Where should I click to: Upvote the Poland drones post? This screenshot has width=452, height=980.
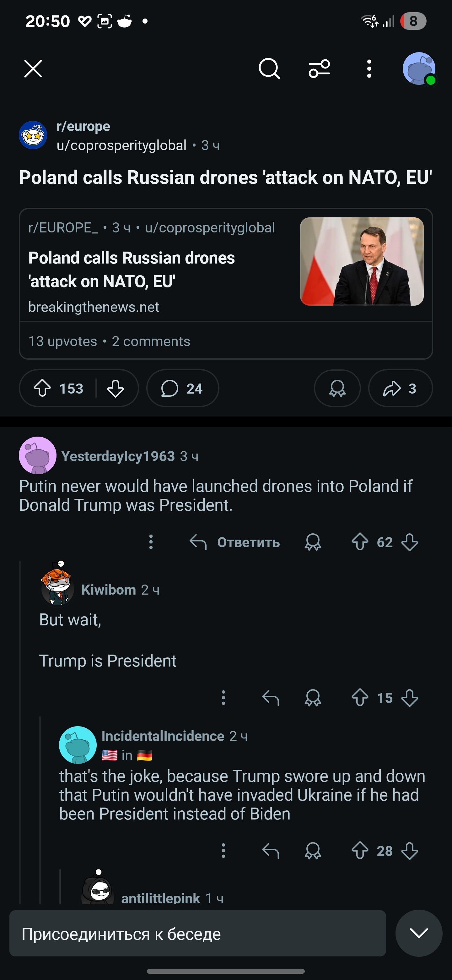click(x=43, y=389)
